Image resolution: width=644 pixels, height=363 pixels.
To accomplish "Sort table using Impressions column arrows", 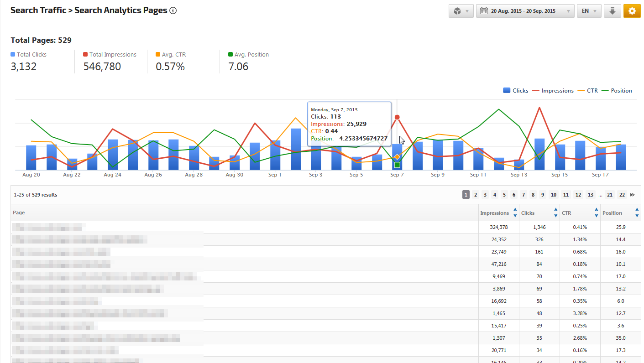I will coord(515,213).
